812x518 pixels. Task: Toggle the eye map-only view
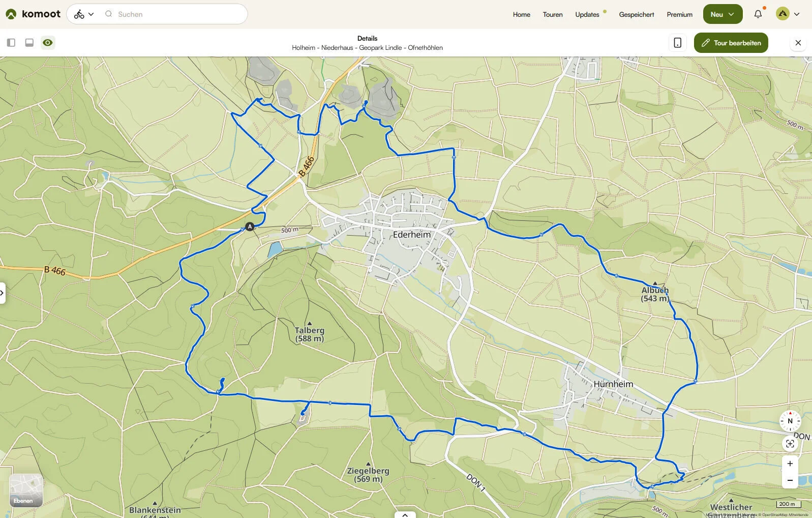pyautogui.click(x=48, y=43)
